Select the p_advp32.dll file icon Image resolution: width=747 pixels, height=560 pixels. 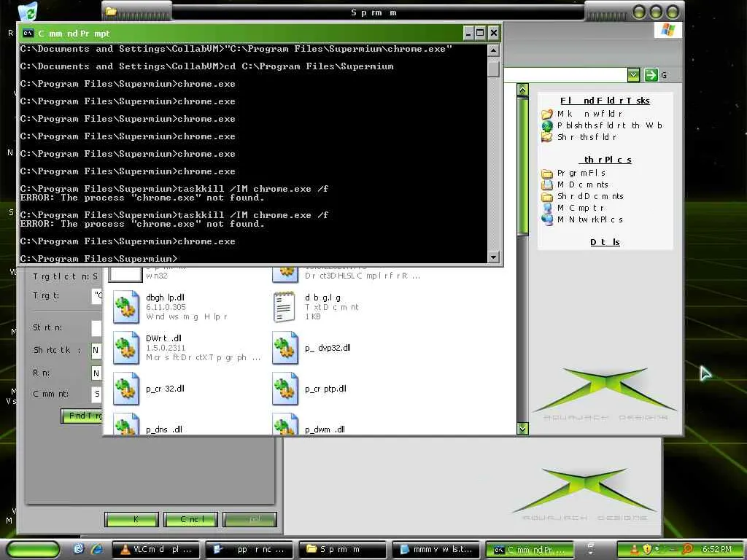285,348
